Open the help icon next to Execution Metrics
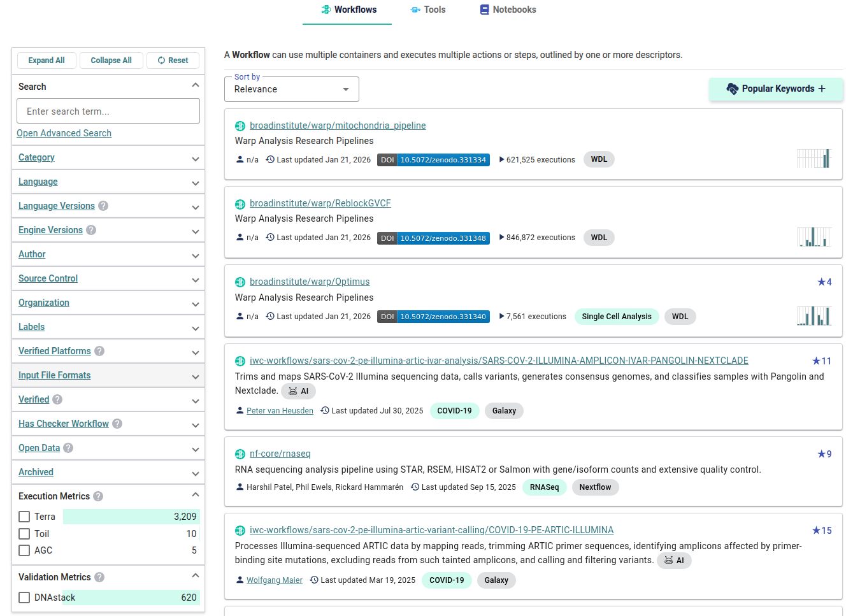Image resolution: width=853 pixels, height=616 pixels. tap(97, 496)
